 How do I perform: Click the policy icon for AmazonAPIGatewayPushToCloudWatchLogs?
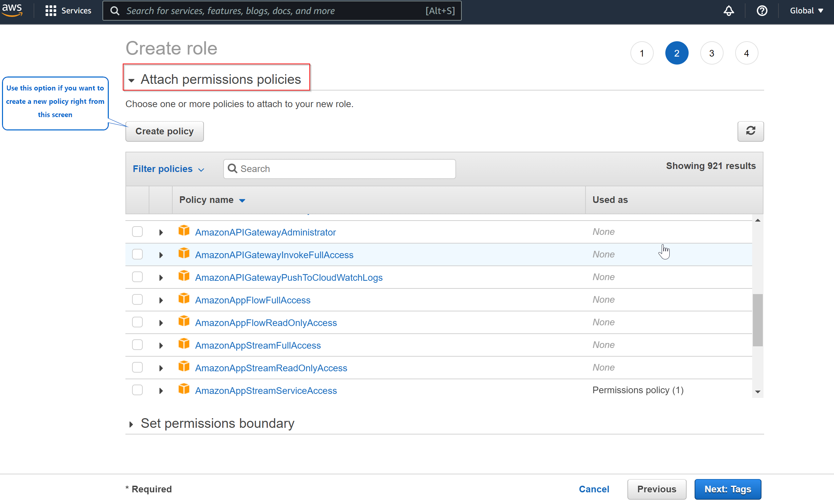tap(184, 276)
